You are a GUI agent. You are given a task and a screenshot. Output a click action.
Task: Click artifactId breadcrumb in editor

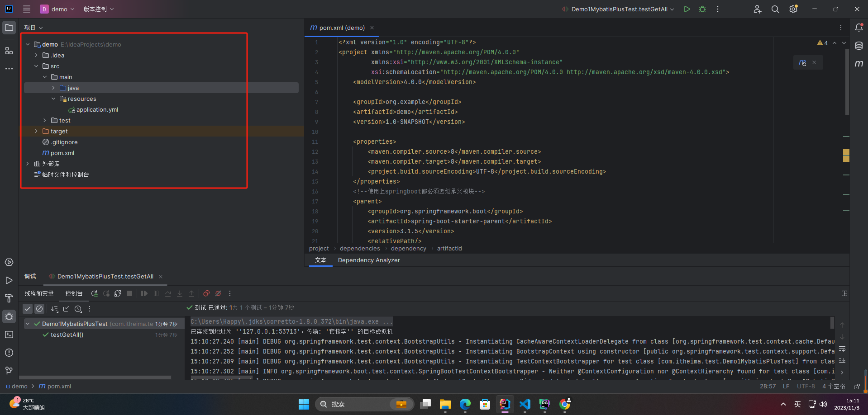pos(449,248)
